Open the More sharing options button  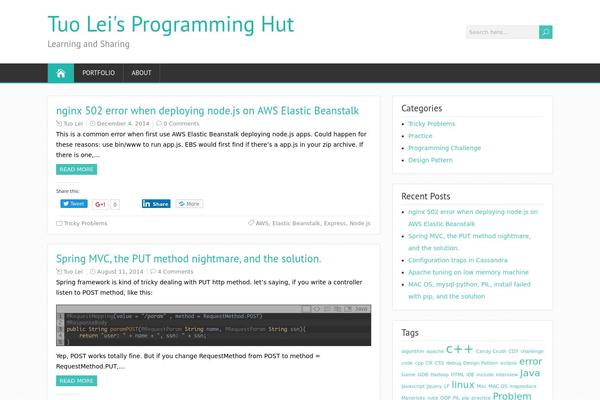[189, 204]
